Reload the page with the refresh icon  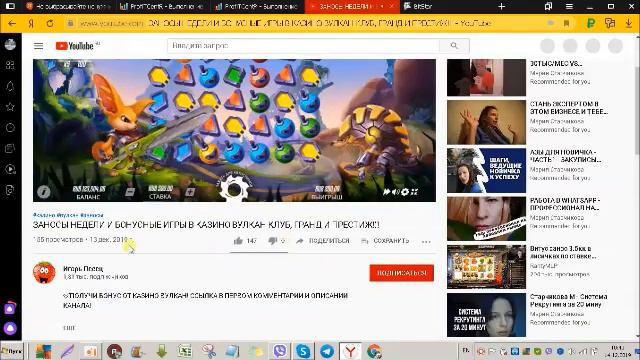pos(50,24)
